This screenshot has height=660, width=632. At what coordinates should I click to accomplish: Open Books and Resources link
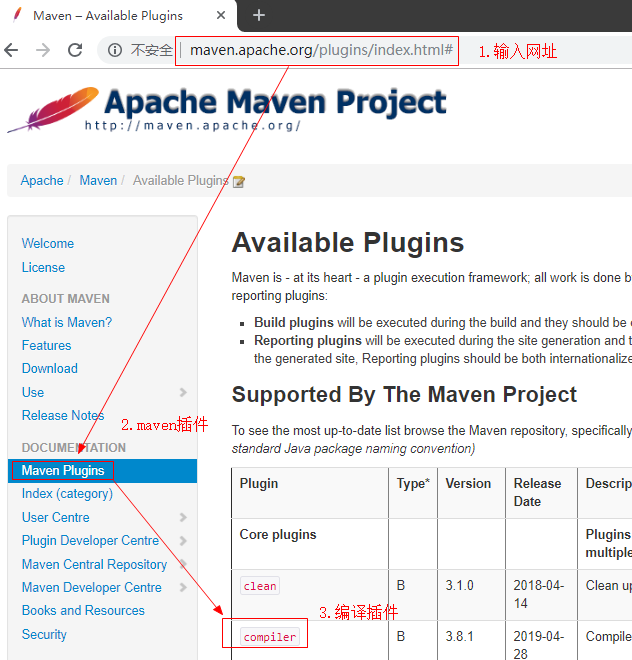[83, 610]
